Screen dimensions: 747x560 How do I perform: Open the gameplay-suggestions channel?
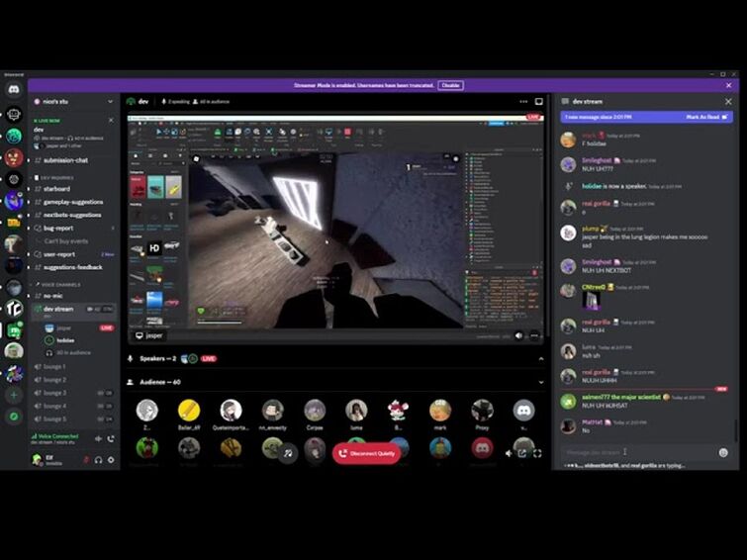click(x=73, y=202)
